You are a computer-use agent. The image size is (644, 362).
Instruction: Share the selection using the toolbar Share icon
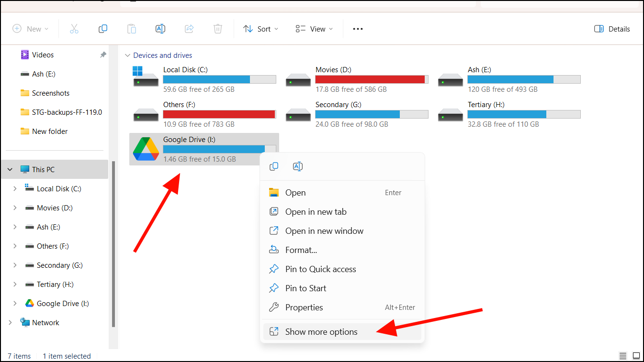pos(189,29)
